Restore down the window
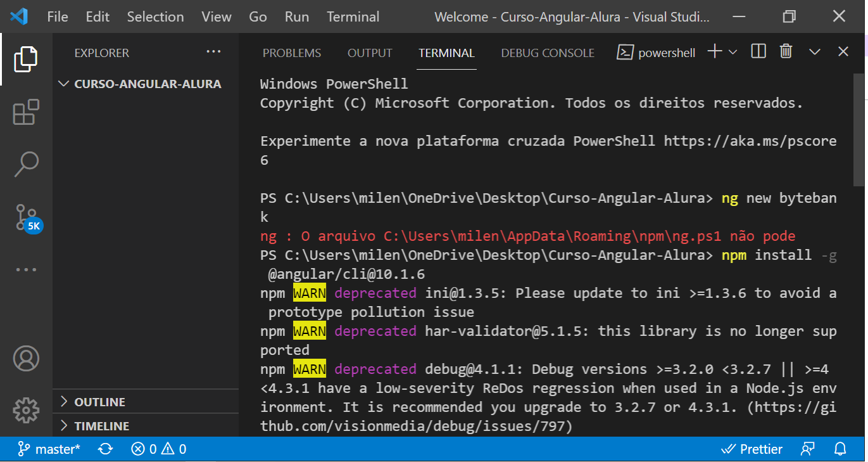This screenshot has height=462, width=868. tap(789, 16)
